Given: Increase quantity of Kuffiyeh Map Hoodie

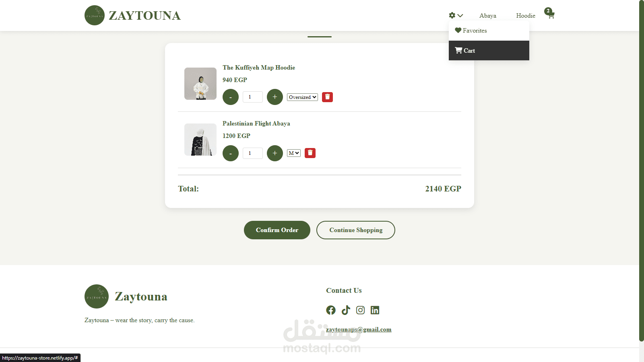Looking at the screenshot, I should [275, 97].
